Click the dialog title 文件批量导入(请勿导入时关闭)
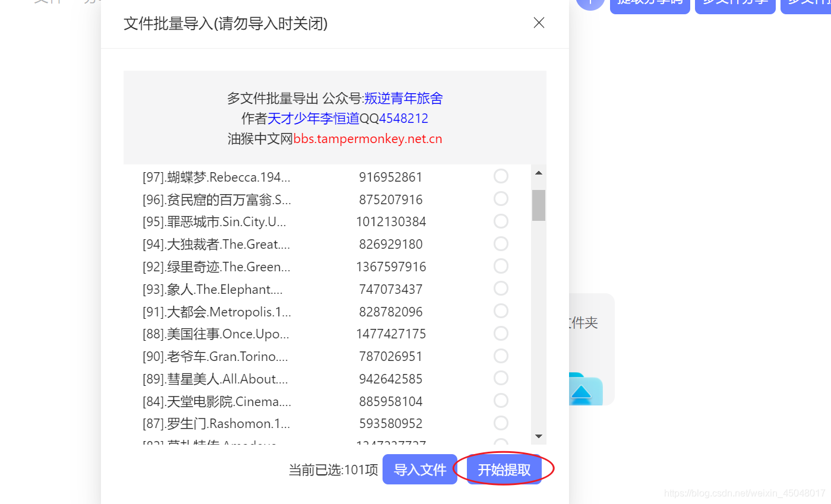 tap(226, 24)
